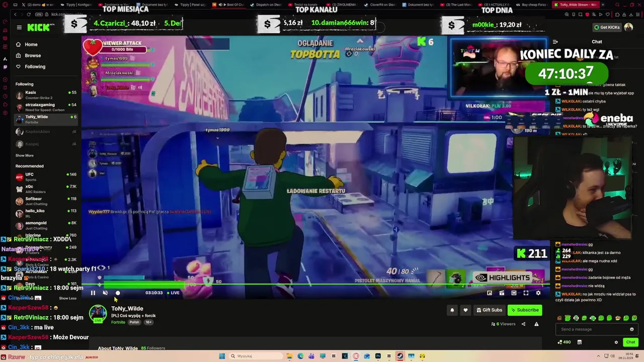Open Steam from the taskbar
Viewport: 644px width, 362px height.
[400, 356]
